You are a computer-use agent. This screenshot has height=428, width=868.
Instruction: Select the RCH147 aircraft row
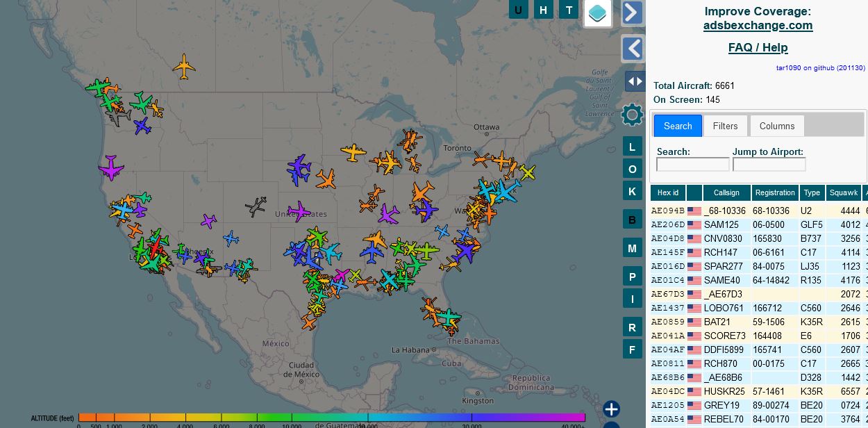759,252
